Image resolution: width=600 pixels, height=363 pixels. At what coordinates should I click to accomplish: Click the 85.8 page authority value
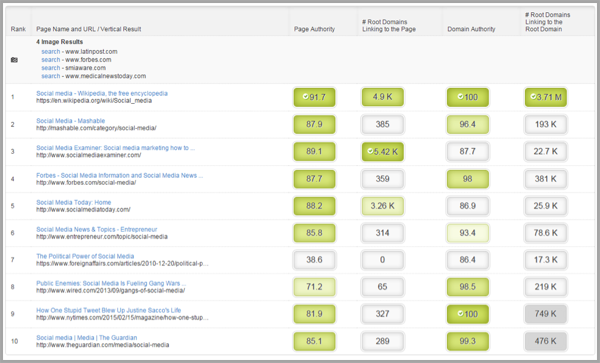coord(314,233)
